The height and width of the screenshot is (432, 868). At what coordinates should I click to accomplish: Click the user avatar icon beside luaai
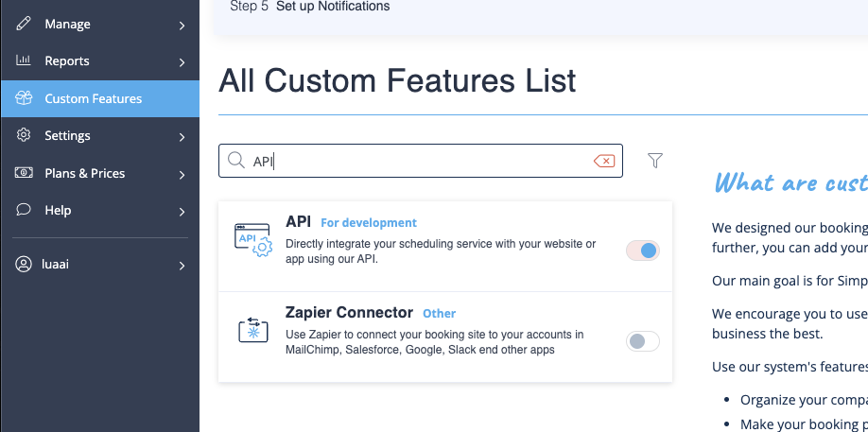pos(24,264)
